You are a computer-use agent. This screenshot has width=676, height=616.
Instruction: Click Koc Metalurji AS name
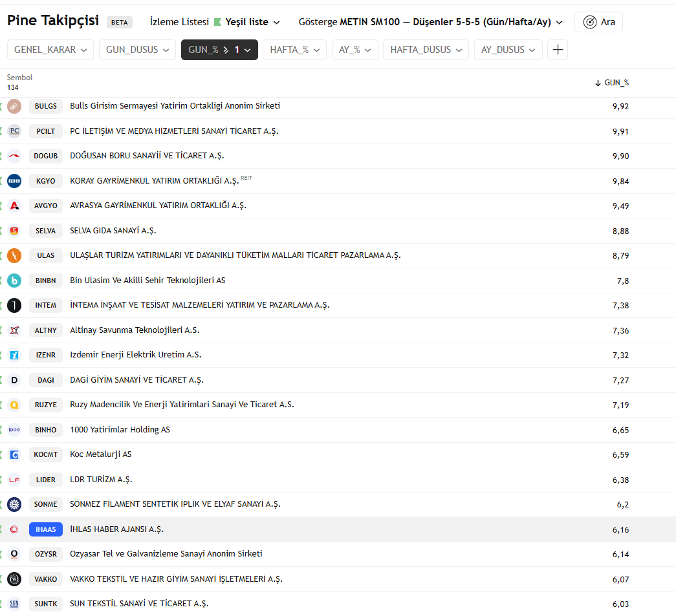coord(101,454)
